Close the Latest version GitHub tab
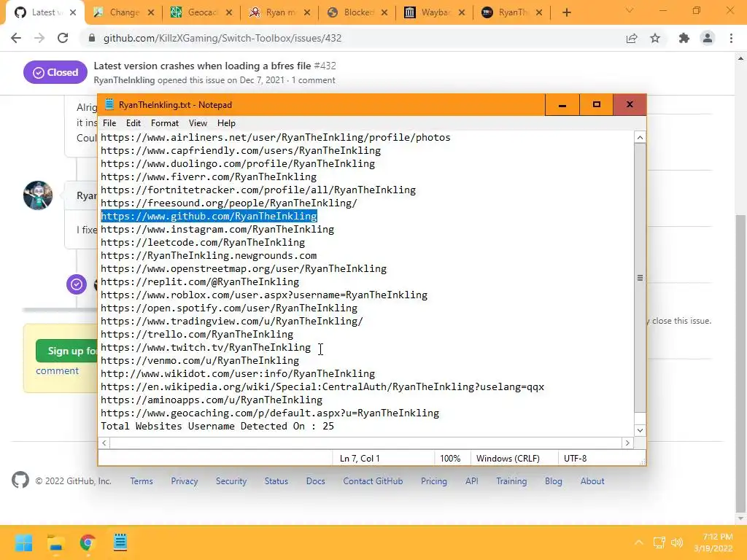 (x=73, y=13)
